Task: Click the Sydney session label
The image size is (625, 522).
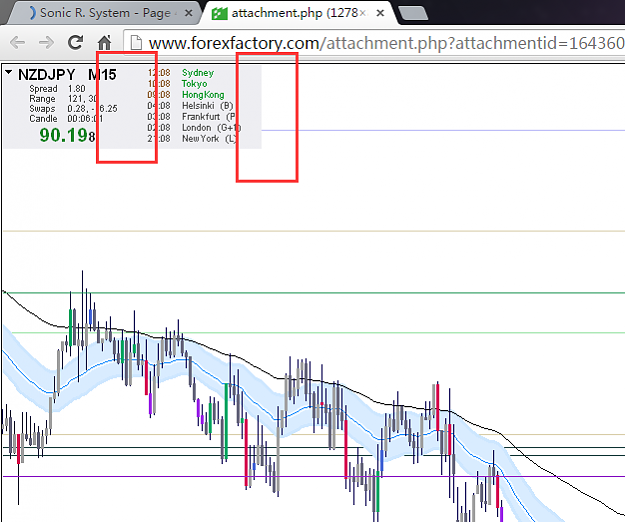Action: click(198, 73)
